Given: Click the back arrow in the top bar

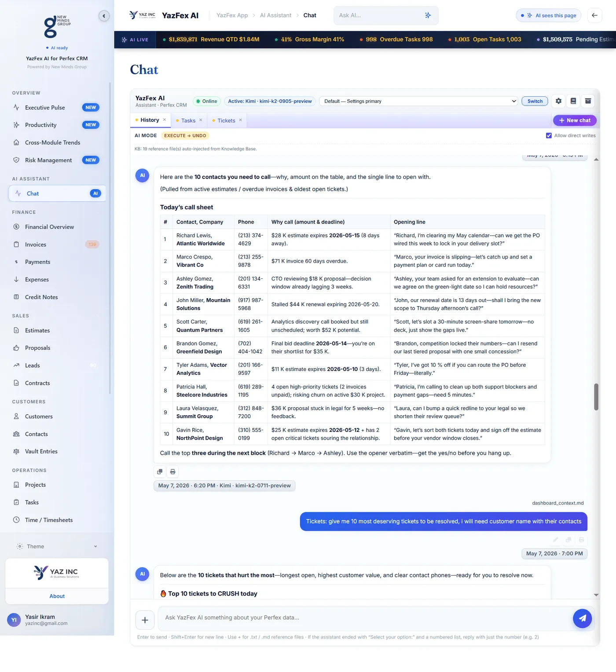Looking at the screenshot, I should [x=594, y=15].
